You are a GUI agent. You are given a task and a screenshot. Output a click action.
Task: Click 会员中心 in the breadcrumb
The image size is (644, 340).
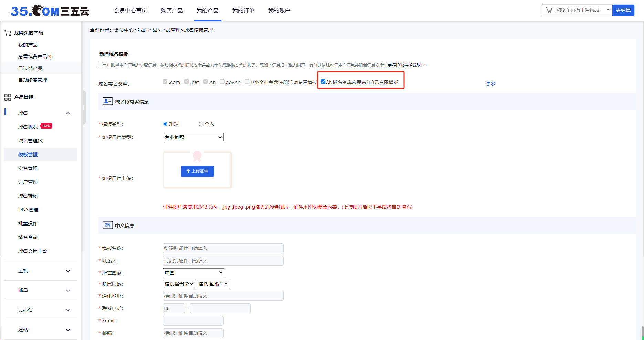124,30
